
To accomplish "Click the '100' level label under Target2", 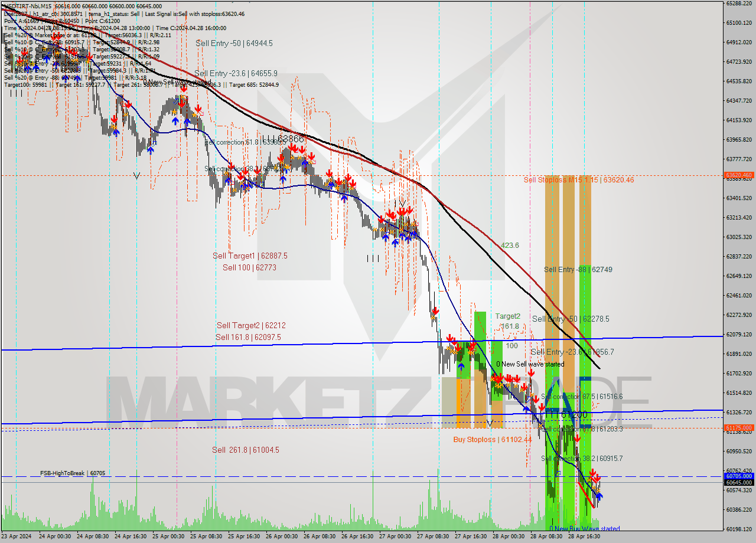I will click(x=512, y=345).
